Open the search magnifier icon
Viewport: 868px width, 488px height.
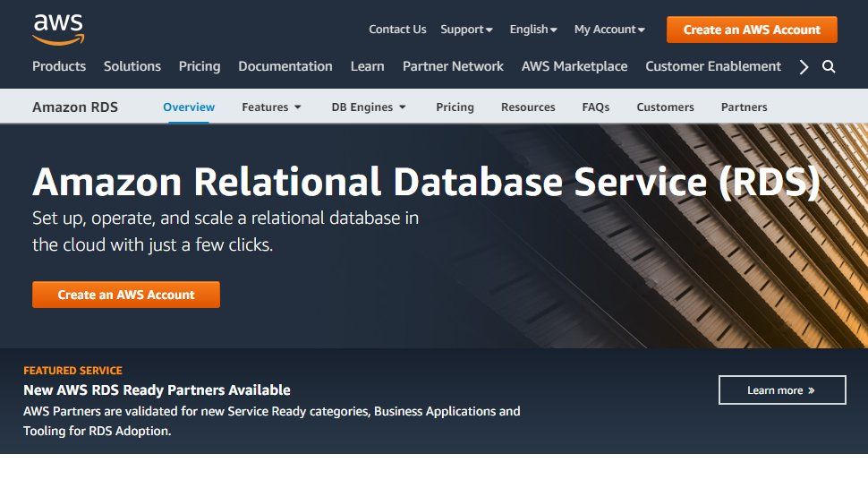pyautogui.click(x=829, y=67)
